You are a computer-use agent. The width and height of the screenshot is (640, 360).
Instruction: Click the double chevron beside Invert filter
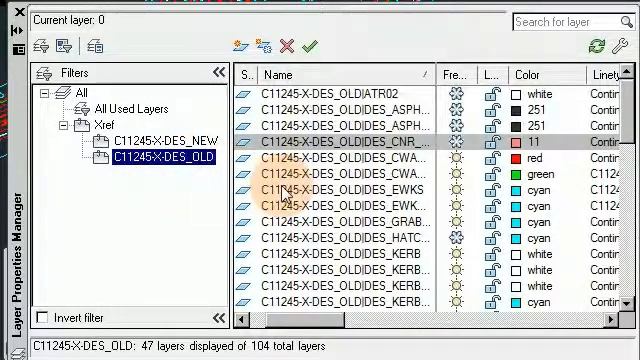coord(219,318)
